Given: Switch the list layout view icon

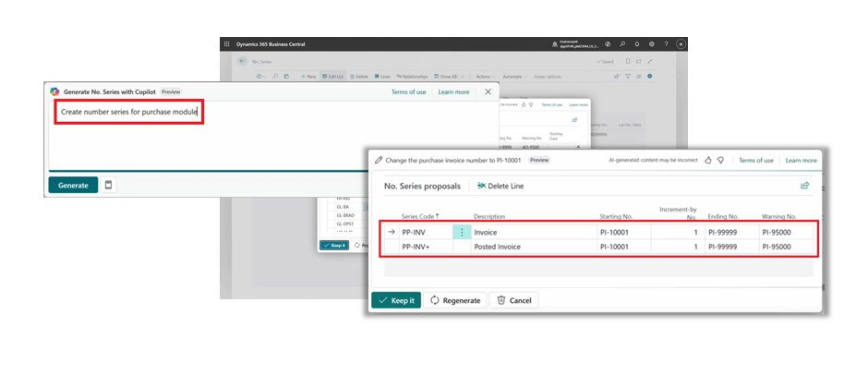Looking at the screenshot, I should (639, 77).
